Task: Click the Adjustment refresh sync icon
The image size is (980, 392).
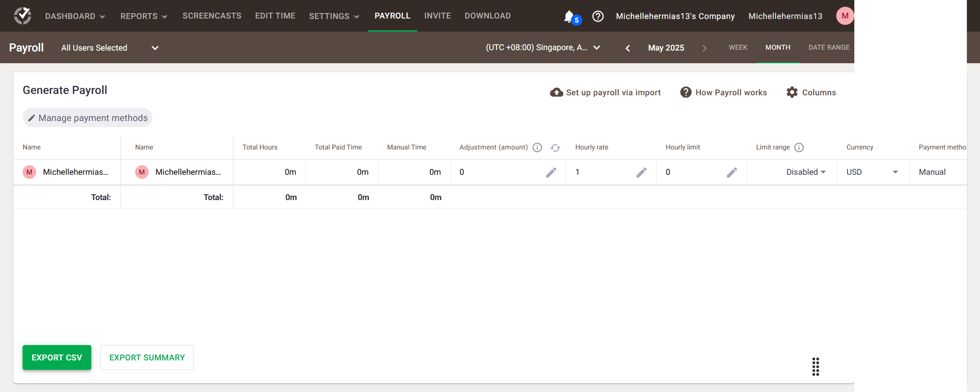Action: [555, 148]
